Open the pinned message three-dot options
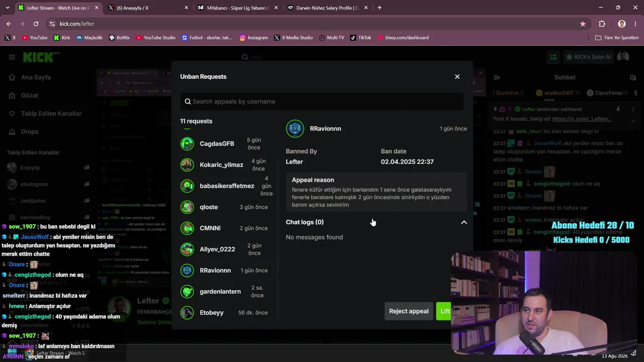The width and height of the screenshot is (644, 362). (x=633, y=109)
